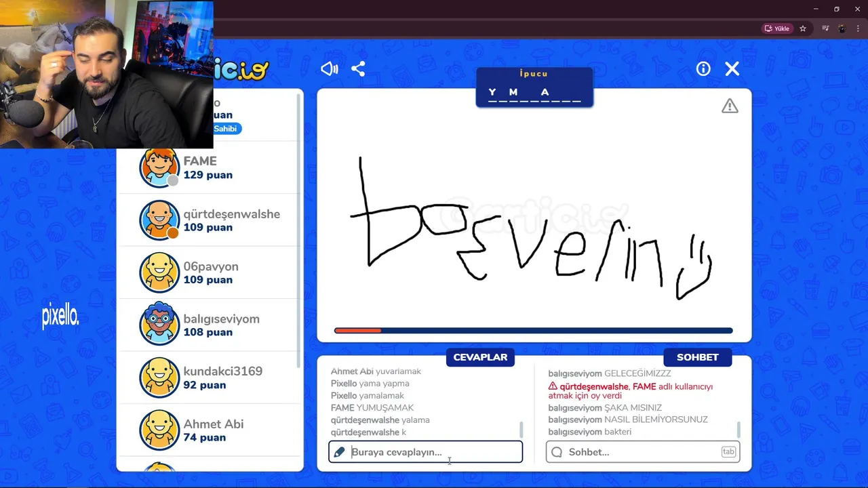Click the answer 'yamalamak' by Pixello
Image resolution: width=868 pixels, height=488 pixels.
point(381,396)
